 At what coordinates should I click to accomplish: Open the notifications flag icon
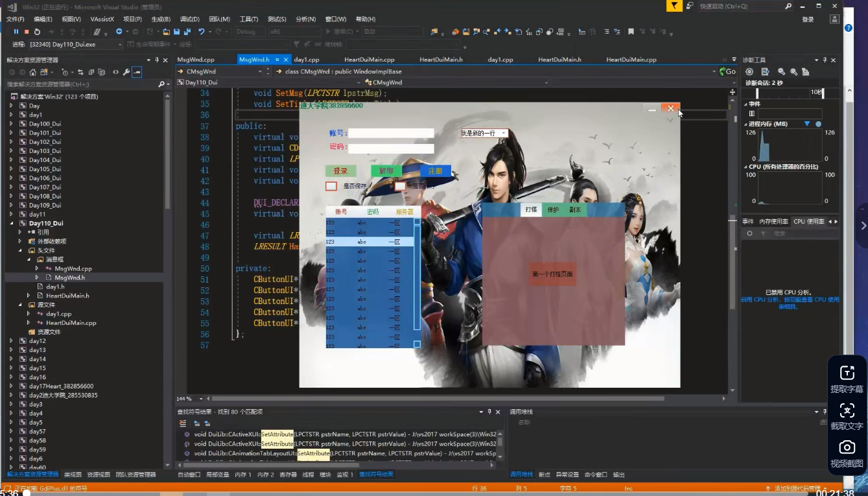coord(675,6)
